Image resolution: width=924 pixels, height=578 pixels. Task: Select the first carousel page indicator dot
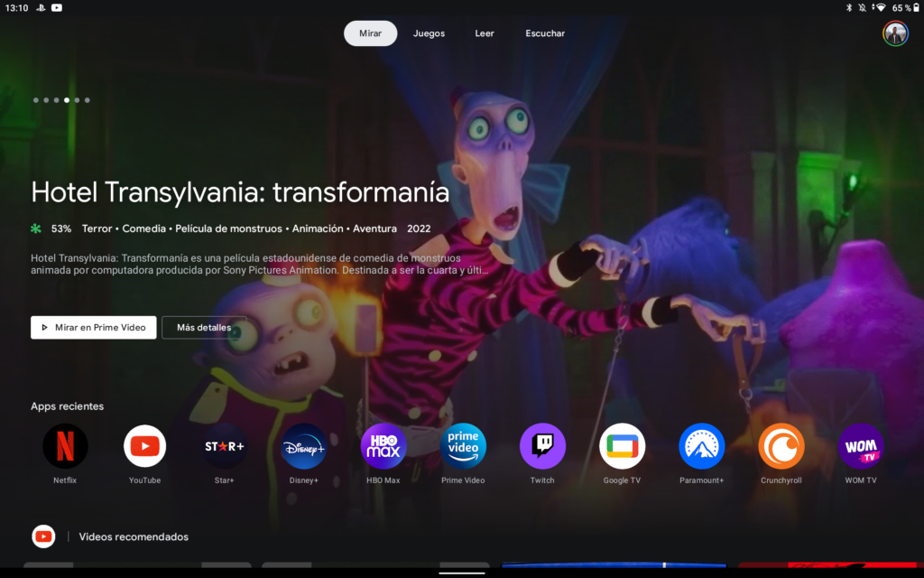coord(36,100)
